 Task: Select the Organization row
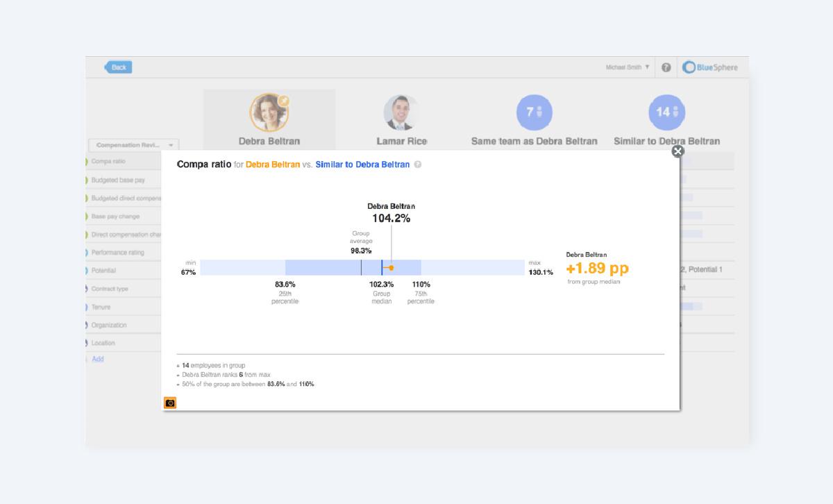coord(123,324)
